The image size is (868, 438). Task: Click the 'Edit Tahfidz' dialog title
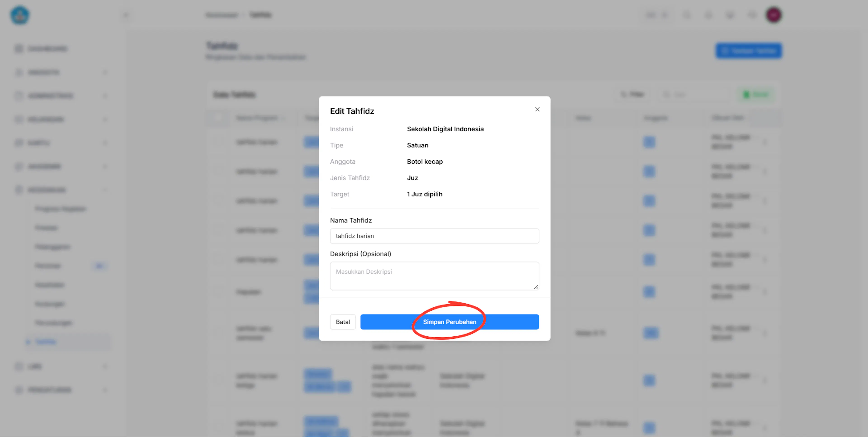[352, 111]
